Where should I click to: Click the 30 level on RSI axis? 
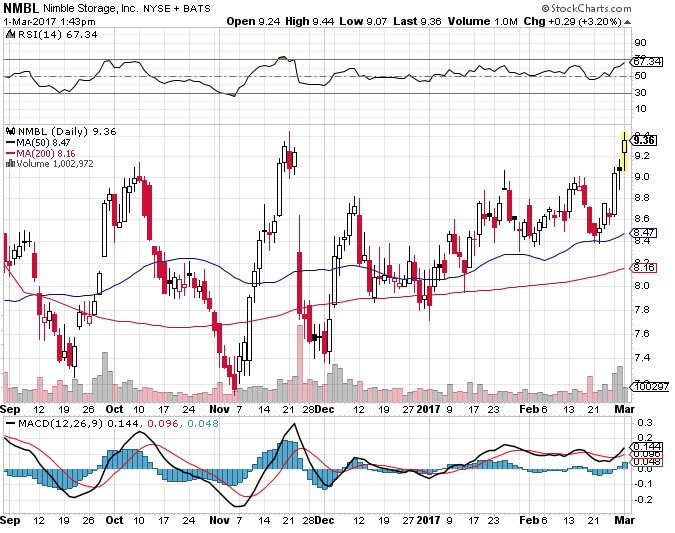tap(640, 93)
